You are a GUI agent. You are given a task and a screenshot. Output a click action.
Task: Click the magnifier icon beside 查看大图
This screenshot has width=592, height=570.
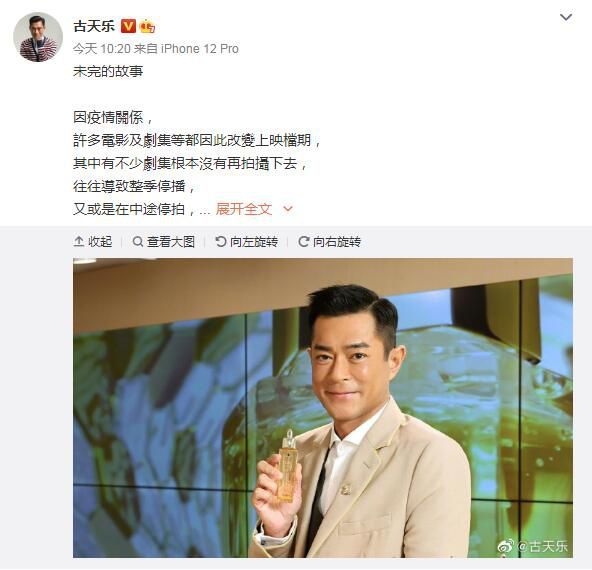(138, 242)
